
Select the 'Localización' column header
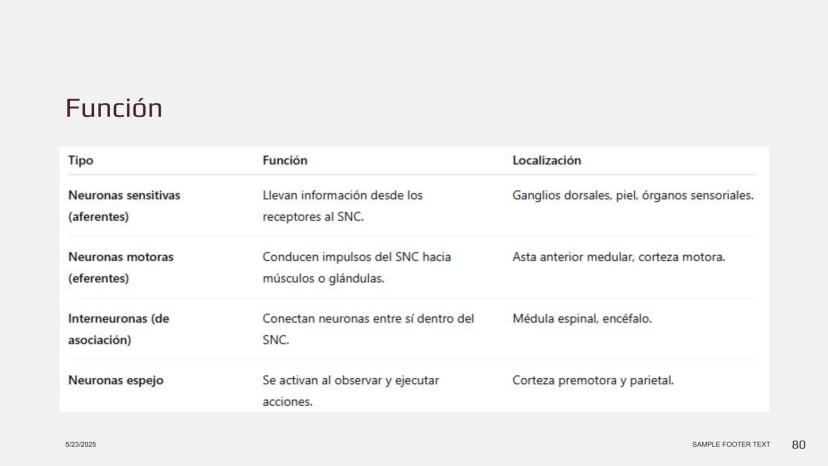546,160
